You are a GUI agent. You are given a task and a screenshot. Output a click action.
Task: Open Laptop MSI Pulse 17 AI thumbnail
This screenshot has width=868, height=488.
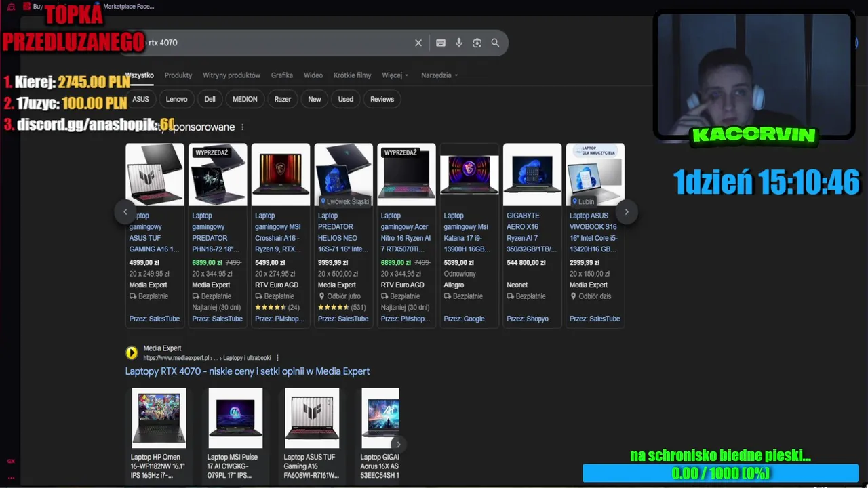[x=235, y=418]
